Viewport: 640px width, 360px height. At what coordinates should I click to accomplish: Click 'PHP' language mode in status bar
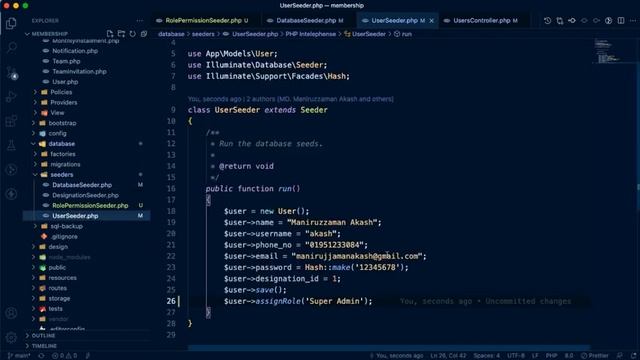tap(551, 356)
